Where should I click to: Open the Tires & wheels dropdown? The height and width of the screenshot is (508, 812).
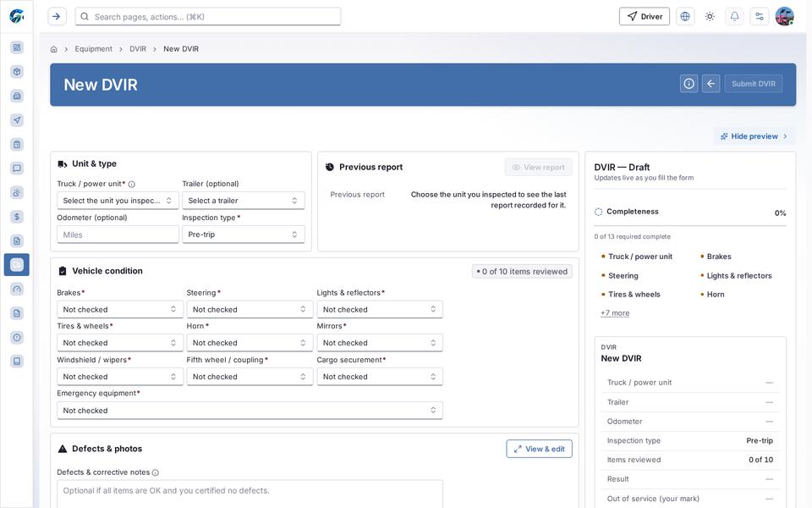pyautogui.click(x=119, y=343)
